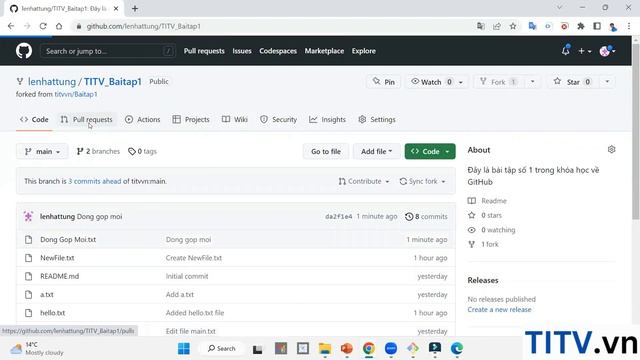Open the main branch selector
This screenshot has height=360, width=640.
[x=42, y=151]
